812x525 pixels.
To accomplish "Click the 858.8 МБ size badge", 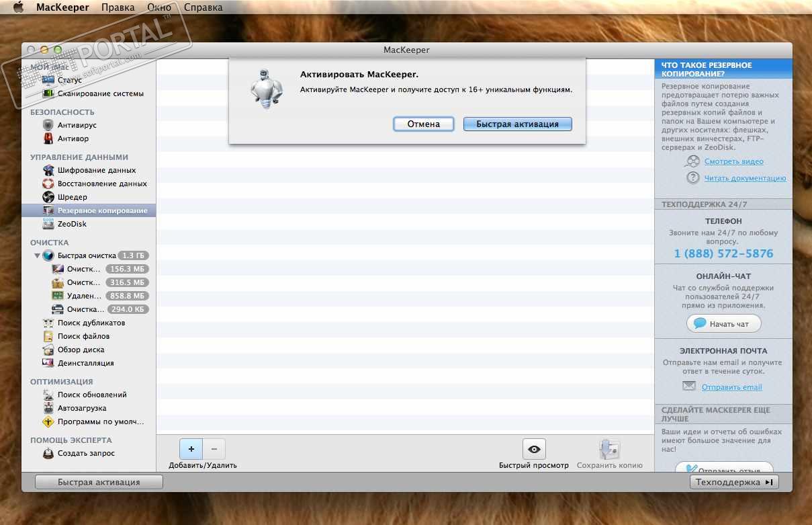I will [127, 296].
